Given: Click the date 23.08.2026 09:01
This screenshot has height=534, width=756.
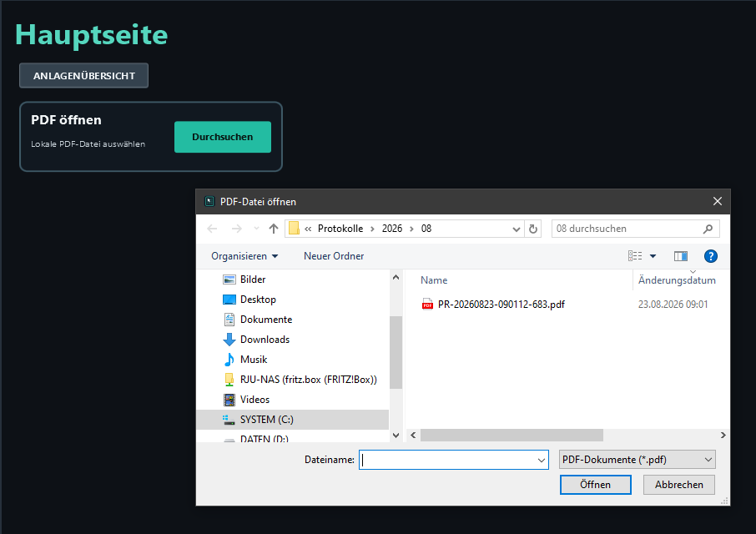Looking at the screenshot, I should click(x=673, y=304).
